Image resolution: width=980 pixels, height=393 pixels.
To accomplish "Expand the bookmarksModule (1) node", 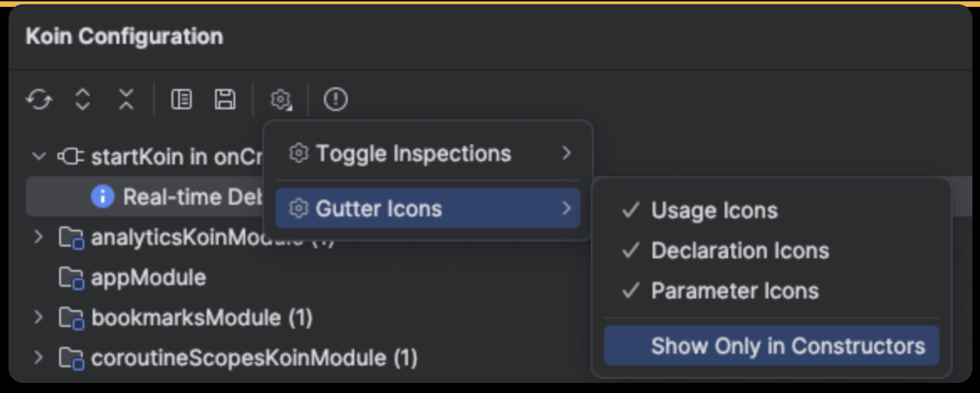I will (x=39, y=317).
